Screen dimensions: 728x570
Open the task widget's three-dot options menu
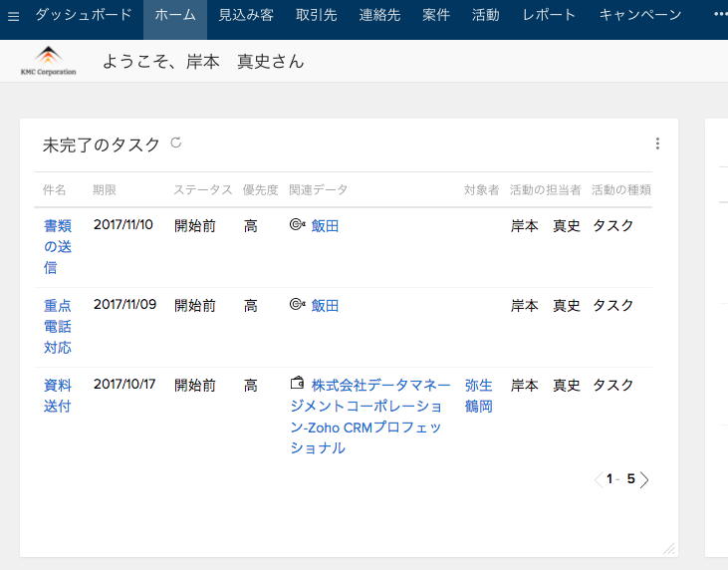click(657, 143)
